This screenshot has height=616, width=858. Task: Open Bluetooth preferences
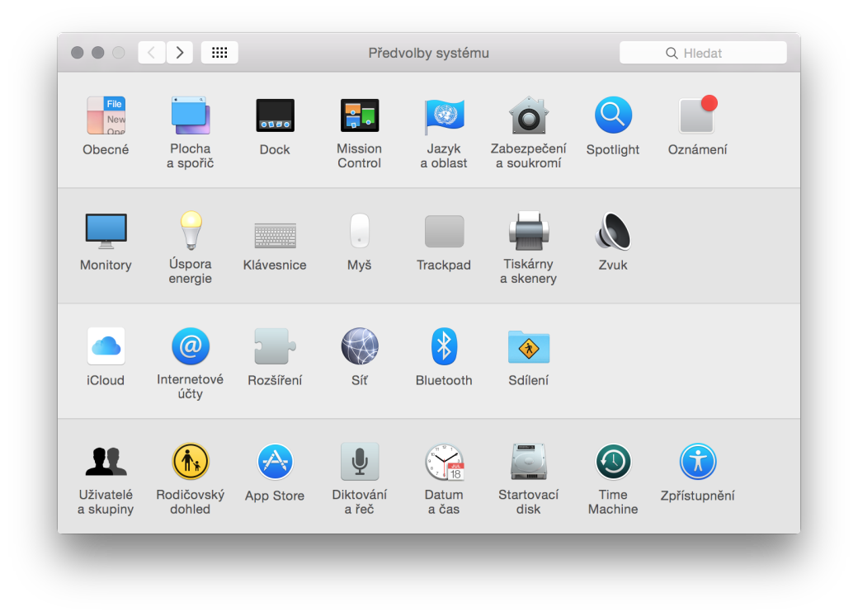444,346
